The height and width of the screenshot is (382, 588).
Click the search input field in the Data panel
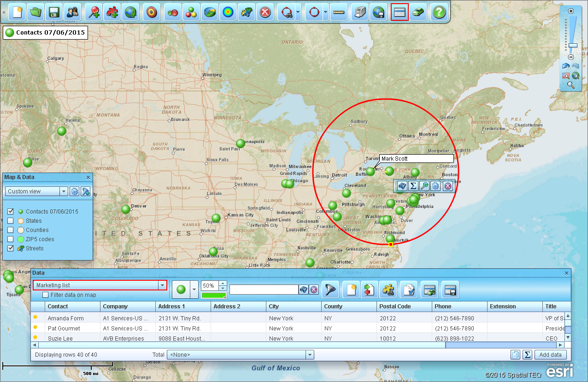(x=264, y=289)
